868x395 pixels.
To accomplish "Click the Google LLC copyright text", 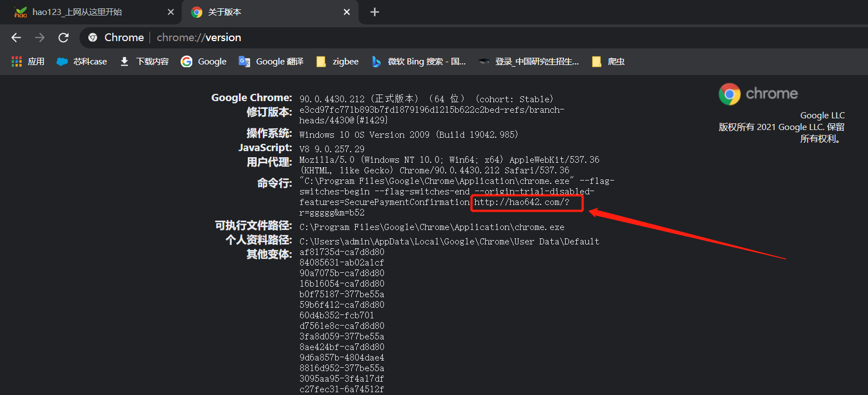I will (x=782, y=127).
